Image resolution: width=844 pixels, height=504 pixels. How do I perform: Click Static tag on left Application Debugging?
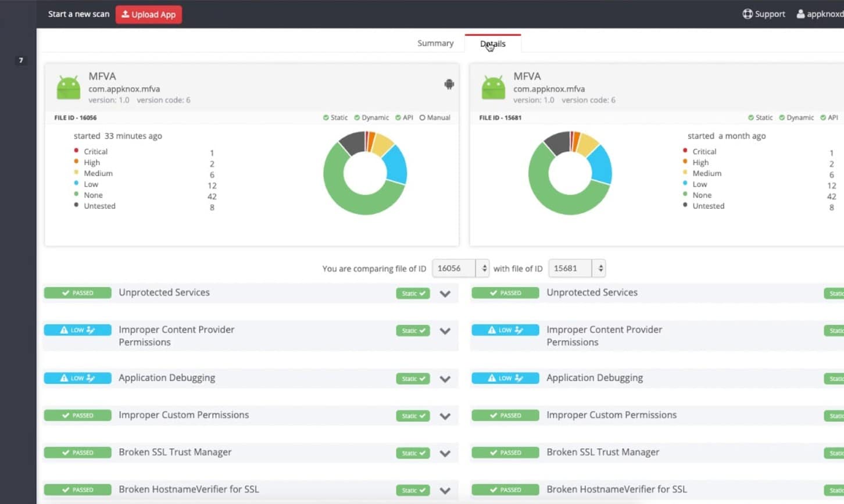[x=413, y=379]
